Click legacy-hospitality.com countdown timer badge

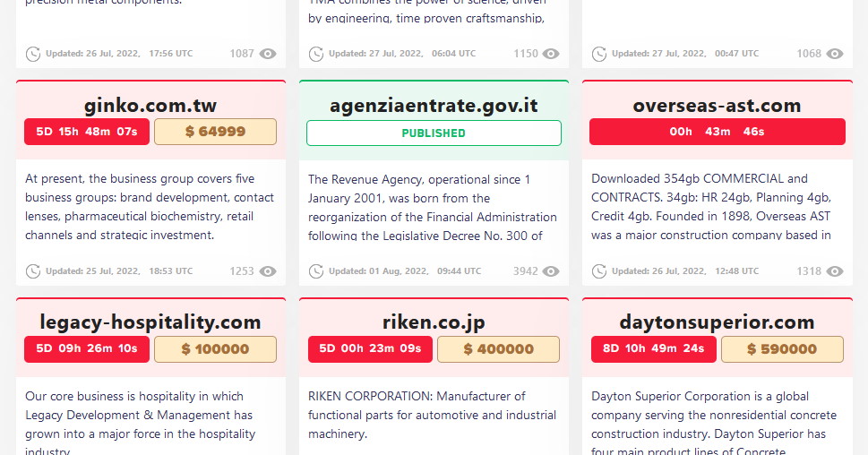(87, 349)
